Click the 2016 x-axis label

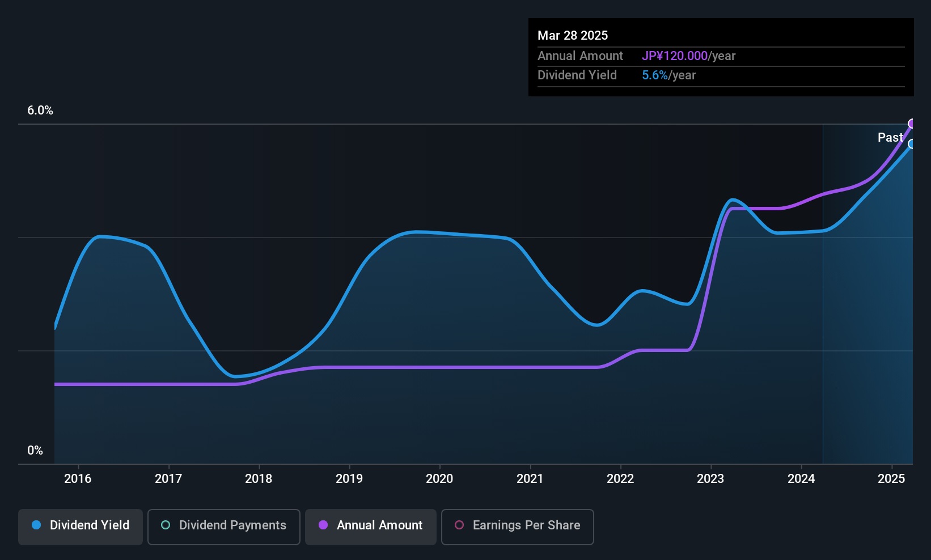(x=78, y=478)
